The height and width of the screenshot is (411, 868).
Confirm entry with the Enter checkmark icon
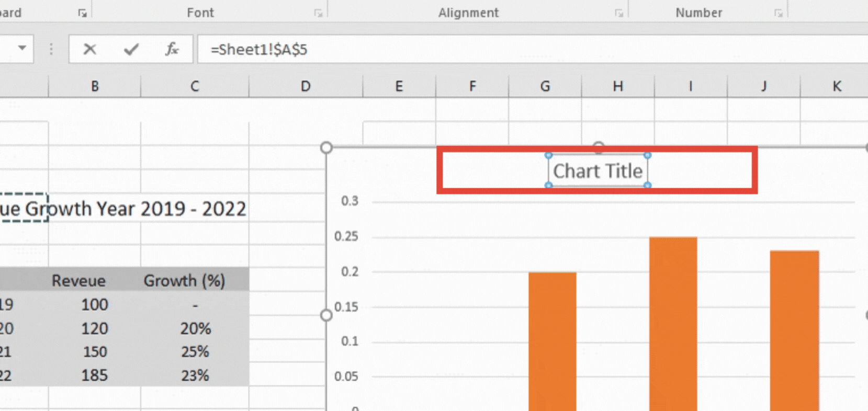[131, 49]
